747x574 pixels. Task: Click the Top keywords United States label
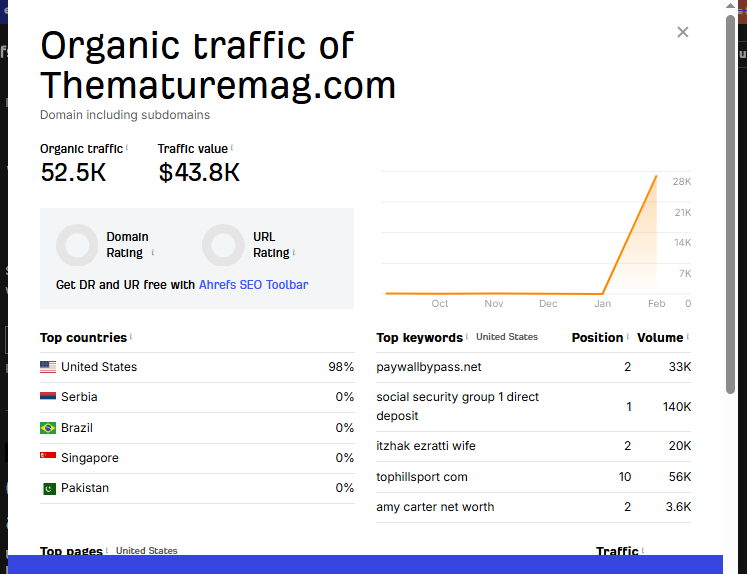click(507, 337)
